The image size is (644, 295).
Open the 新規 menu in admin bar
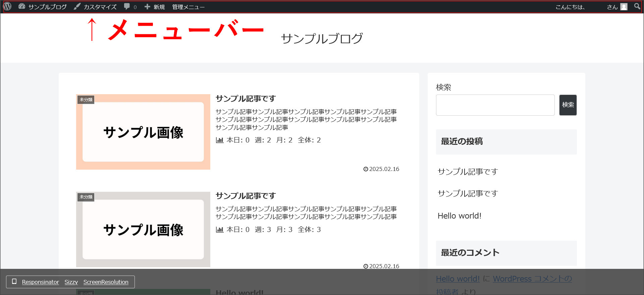[155, 7]
